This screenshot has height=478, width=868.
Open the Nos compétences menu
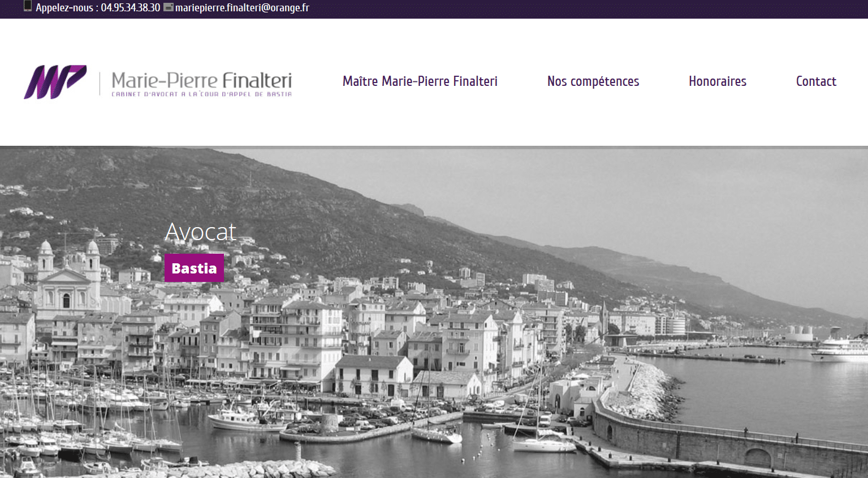pyautogui.click(x=593, y=81)
